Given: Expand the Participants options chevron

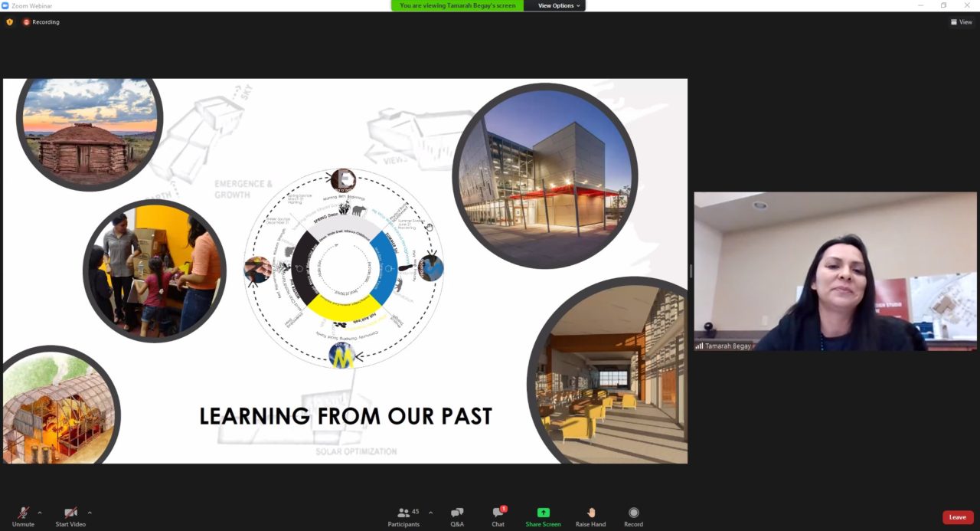Looking at the screenshot, I should click(x=430, y=513).
